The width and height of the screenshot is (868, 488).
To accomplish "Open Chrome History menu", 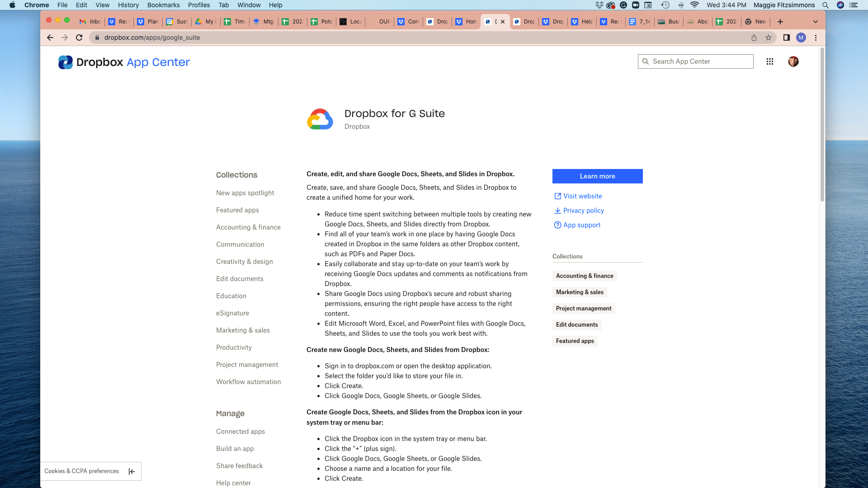I will pos(128,5).
